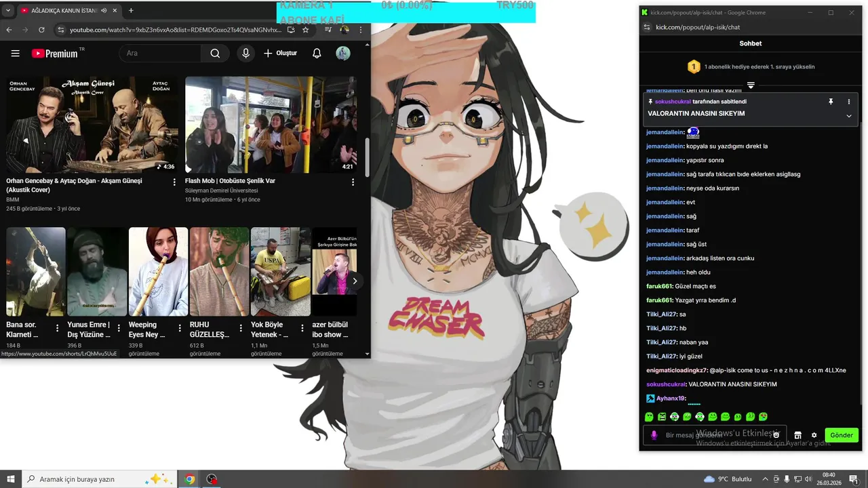868x488 pixels.
Task: Start YouTube voice search with microphone
Action: pyautogui.click(x=245, y=54)
